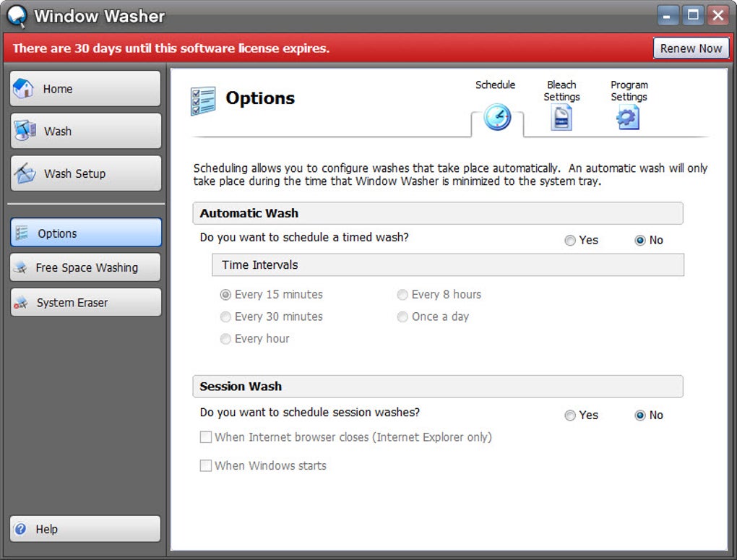Click the Renew Now button

point(691,48)
